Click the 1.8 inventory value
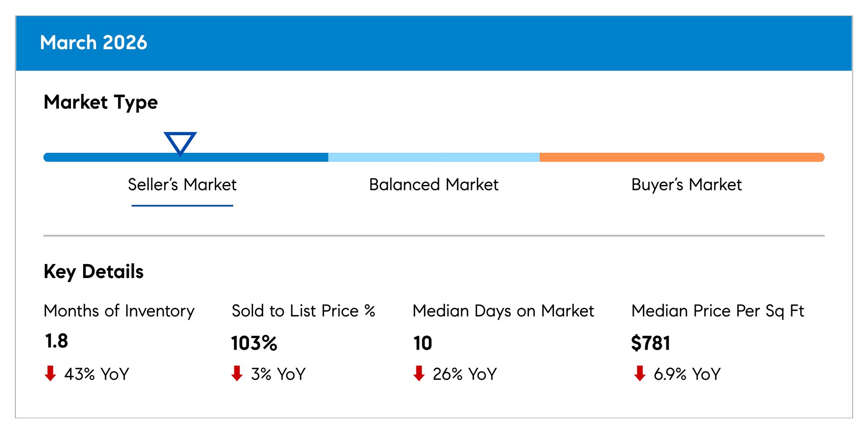Screen dimensions: 868x434 (x=57, y=341)
